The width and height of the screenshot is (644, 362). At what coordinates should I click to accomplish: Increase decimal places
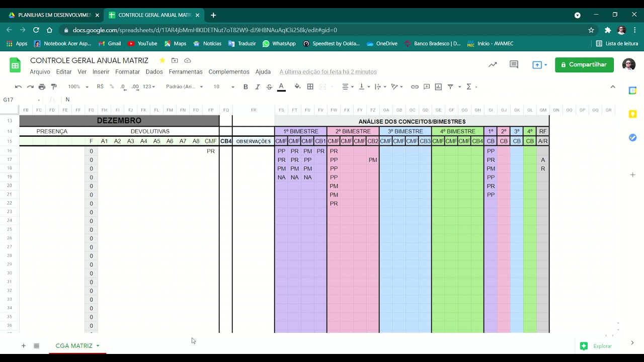coord(135,87)
